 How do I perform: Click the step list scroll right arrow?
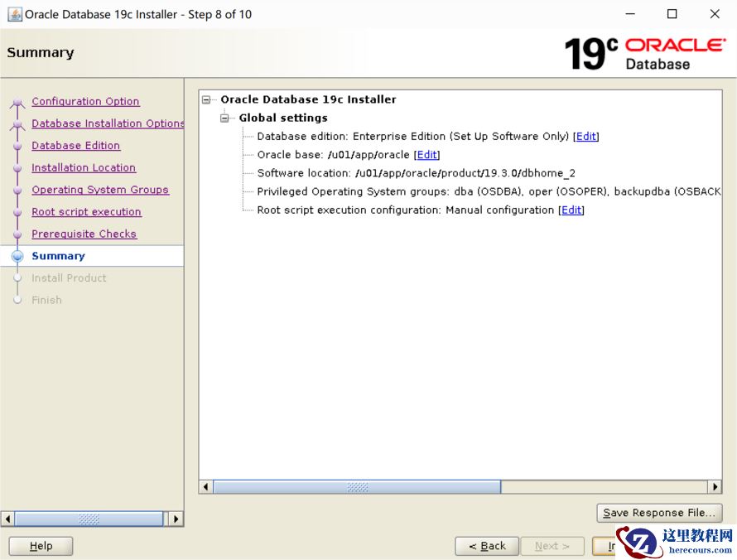click(x=176, y=519)
